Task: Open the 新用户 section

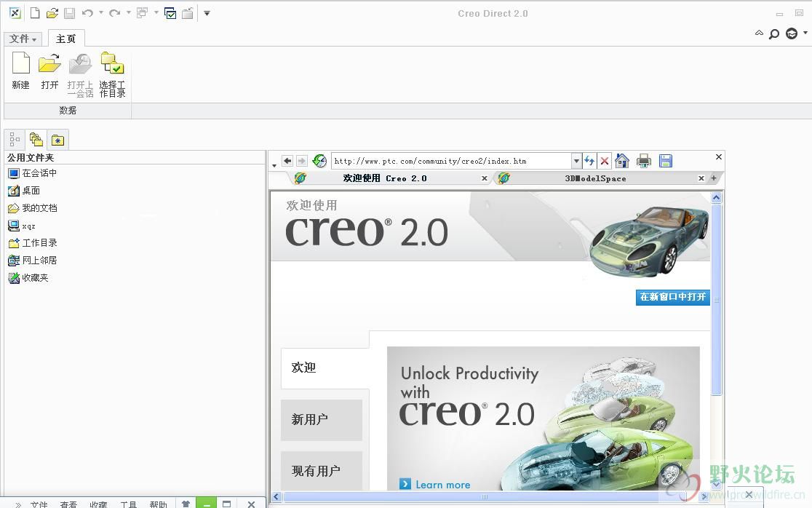Action: [322, 420]
